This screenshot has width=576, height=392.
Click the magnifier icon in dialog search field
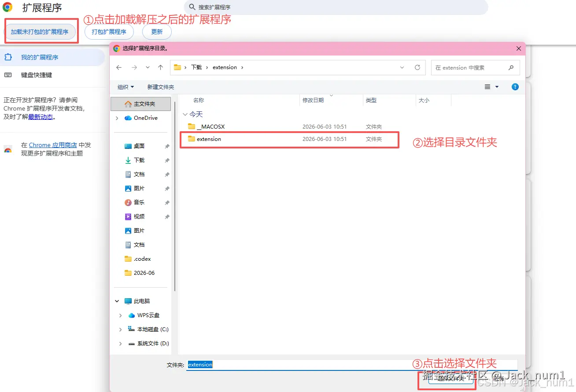tap(511, 67)
